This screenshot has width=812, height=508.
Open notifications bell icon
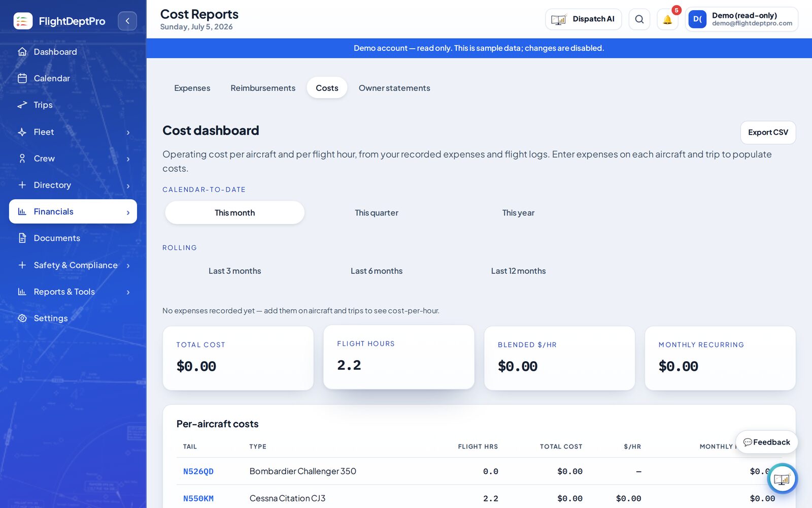click(x=667, y=19)
